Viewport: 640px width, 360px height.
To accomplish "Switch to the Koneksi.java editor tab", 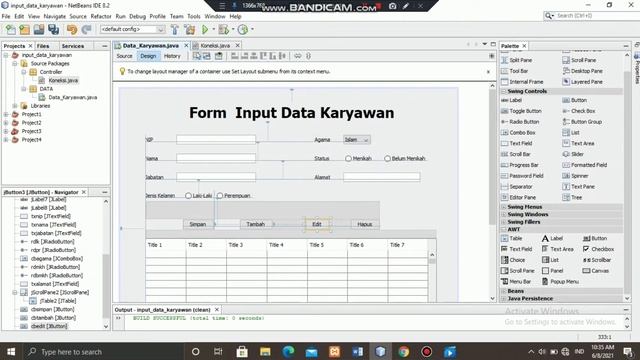I will click(x=215, y=45).
